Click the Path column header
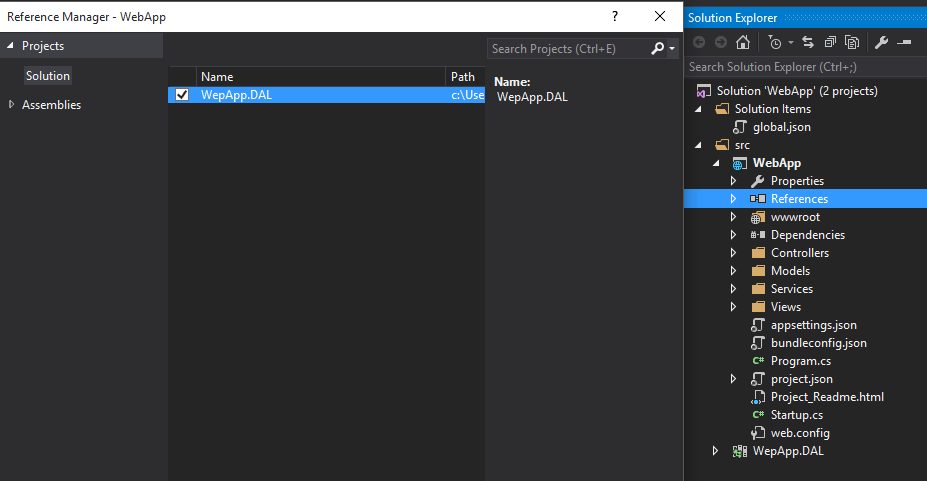927x481 pixels. pyautogui.click(x=465, y=77)
